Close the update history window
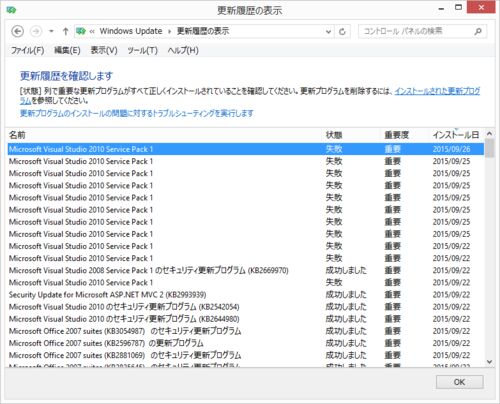 481,8
